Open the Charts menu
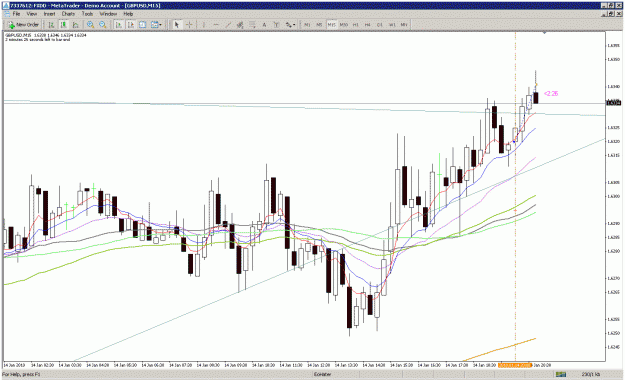 [x=68, y=14]
